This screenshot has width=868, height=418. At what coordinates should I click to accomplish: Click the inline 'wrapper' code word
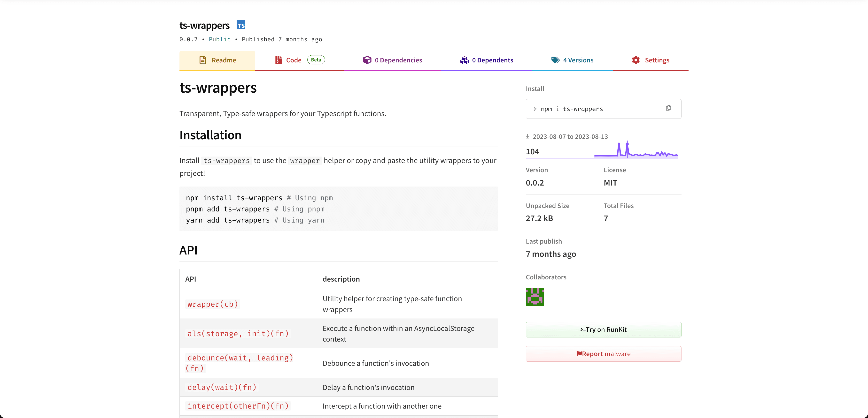coord(305,161)
